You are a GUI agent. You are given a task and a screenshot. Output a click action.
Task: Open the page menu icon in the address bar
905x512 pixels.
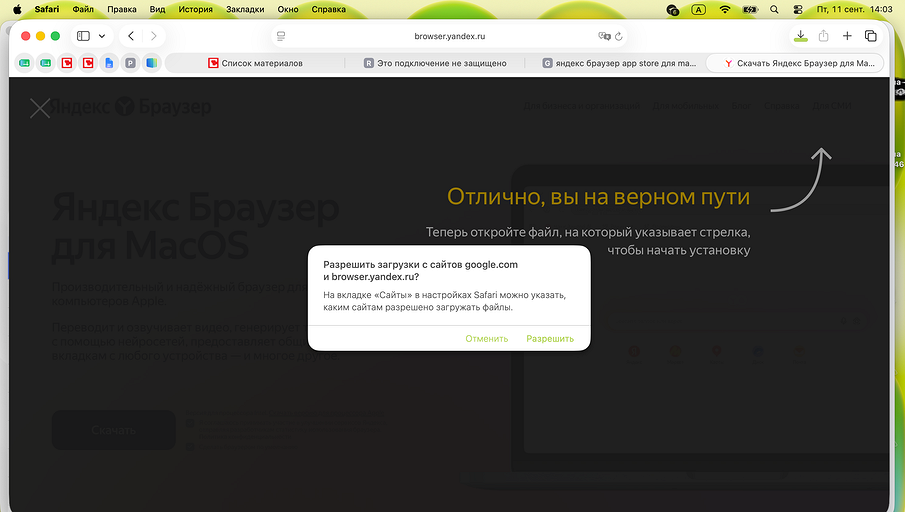pyautogui.click(x=281, y=36)
